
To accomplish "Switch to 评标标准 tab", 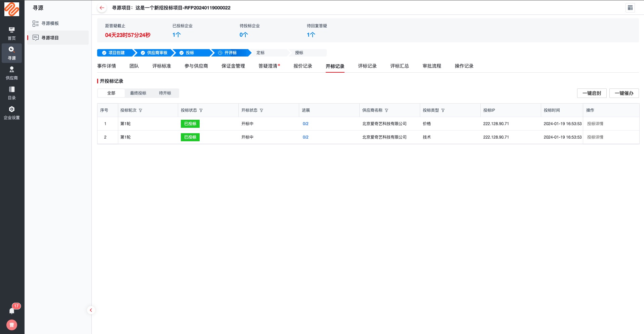I will (162, 66).
